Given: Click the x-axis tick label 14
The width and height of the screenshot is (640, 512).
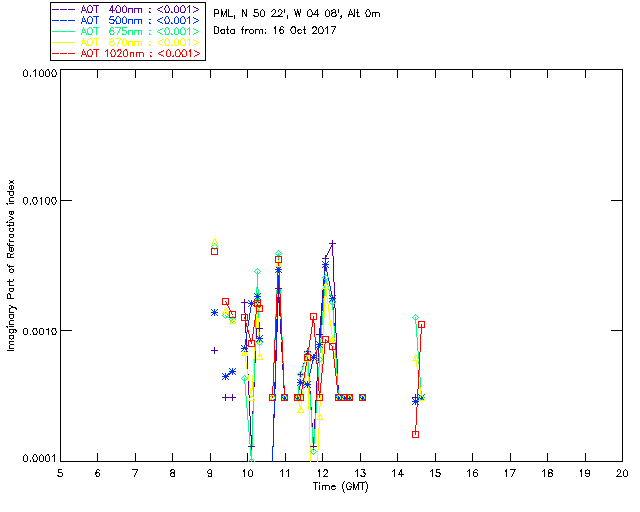Looking at the screenshot, I should (398, 473).
